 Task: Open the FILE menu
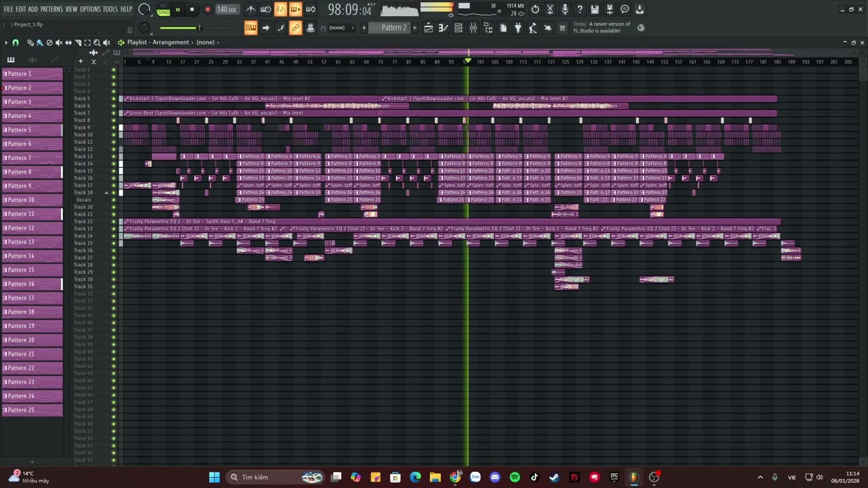8,9
